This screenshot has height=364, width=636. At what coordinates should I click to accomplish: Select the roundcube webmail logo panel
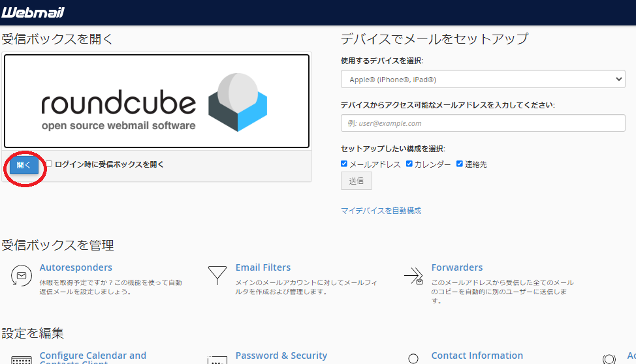[157, 101]
